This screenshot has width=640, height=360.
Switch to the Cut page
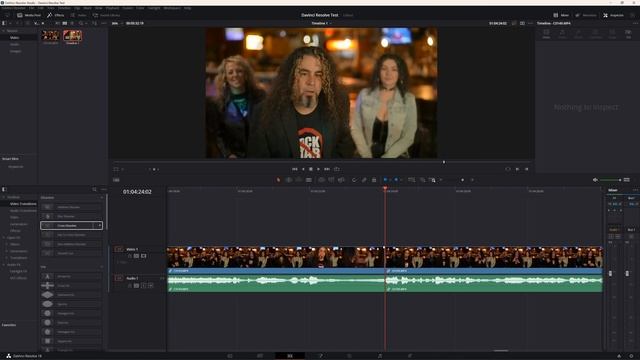[x=260, y=356]
